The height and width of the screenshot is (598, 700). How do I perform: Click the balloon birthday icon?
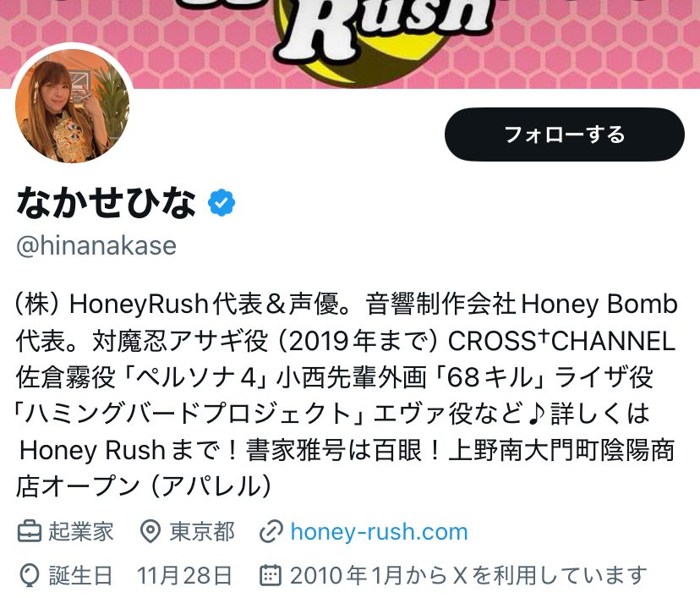pyautogui.click(x=30, y=575)
